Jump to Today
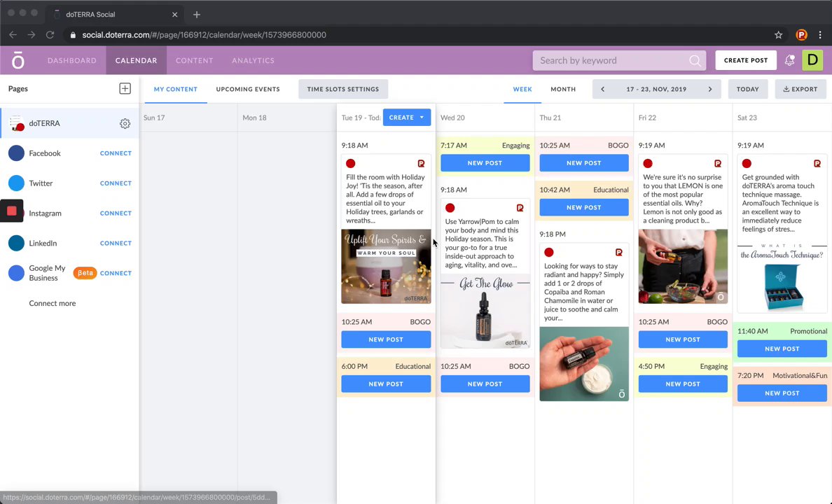Viewport: 832px width, 504px height. tap(748, 89)
